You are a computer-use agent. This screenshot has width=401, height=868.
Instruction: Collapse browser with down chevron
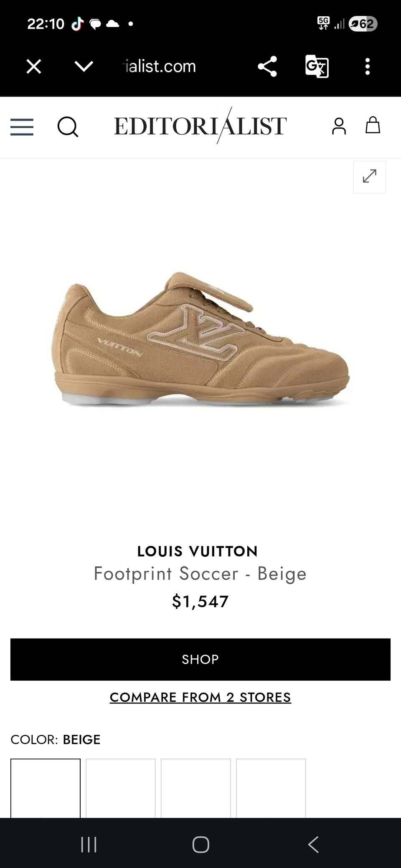click(84, 66)
